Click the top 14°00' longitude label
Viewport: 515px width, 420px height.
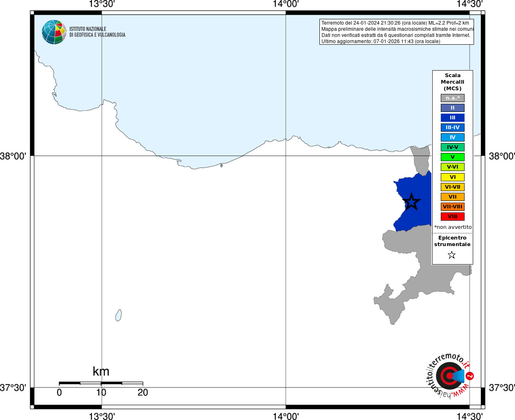coord(286,4)
